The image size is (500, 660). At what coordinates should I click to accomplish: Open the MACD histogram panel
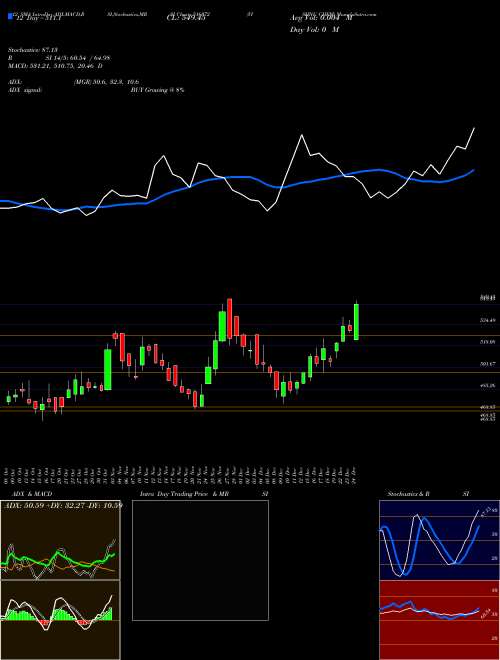60,620
